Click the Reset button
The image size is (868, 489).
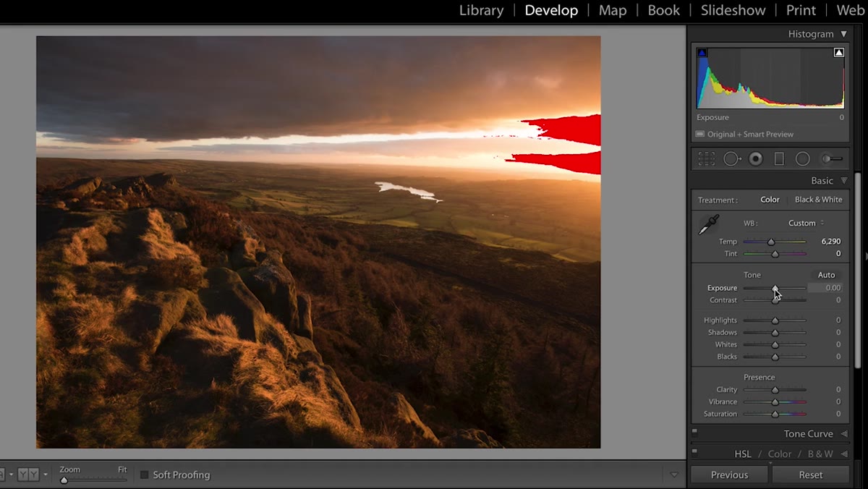pos(810,475)
